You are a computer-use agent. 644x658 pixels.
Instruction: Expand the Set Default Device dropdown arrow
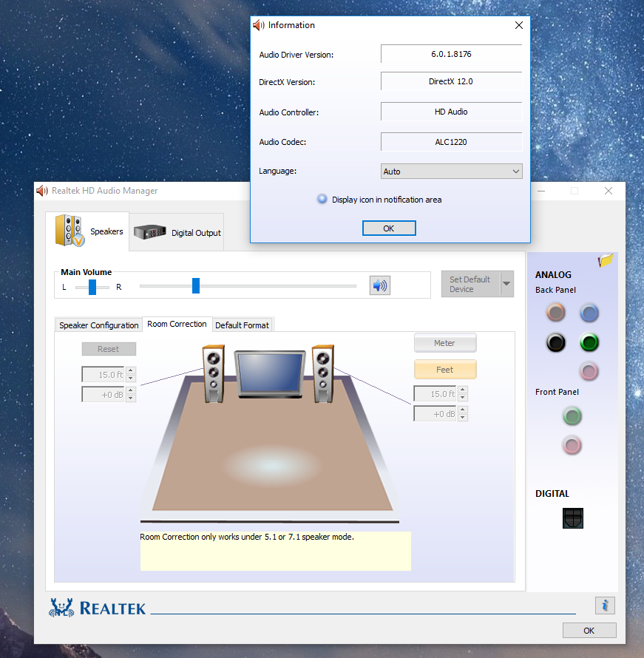(x=506, y=284)
